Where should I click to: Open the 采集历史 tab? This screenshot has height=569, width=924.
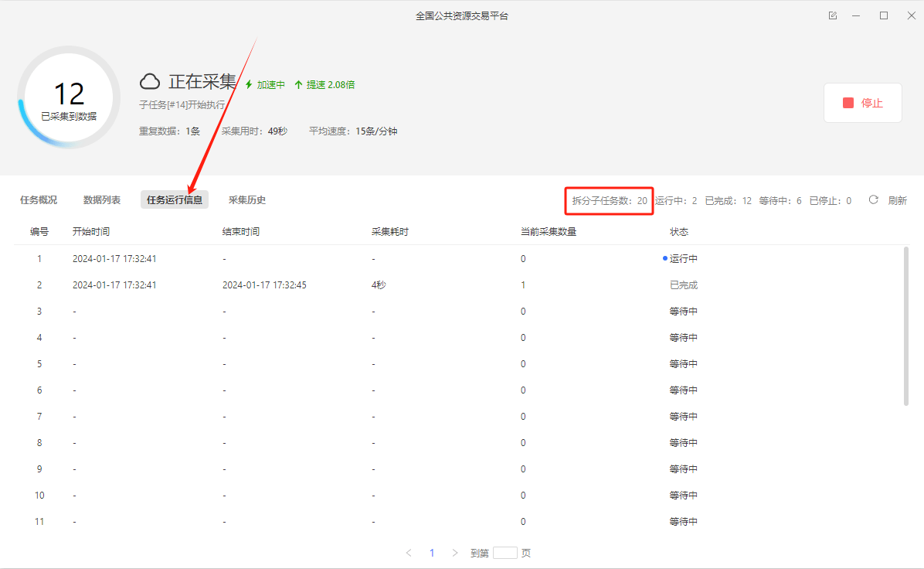[x=247, y=200]
